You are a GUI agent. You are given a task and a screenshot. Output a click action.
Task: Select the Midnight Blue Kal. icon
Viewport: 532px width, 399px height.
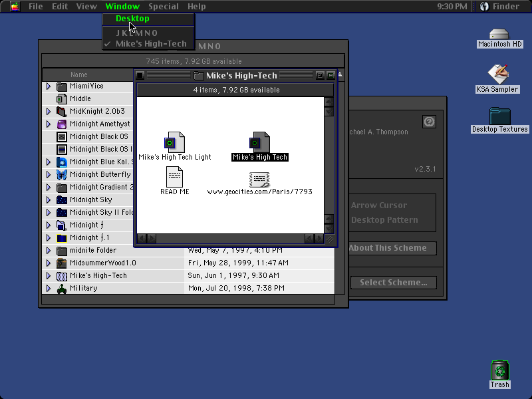(61, 162)
